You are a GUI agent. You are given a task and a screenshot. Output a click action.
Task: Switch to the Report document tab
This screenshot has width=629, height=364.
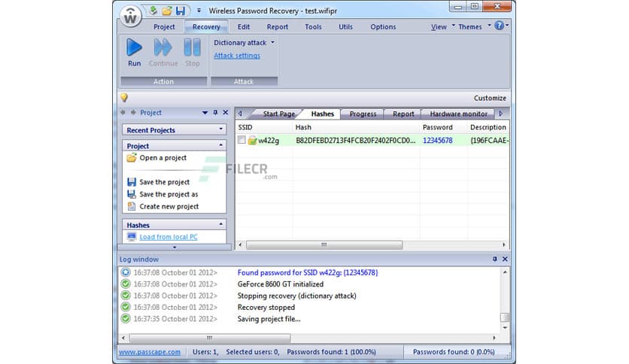click(x=403, y=114)
